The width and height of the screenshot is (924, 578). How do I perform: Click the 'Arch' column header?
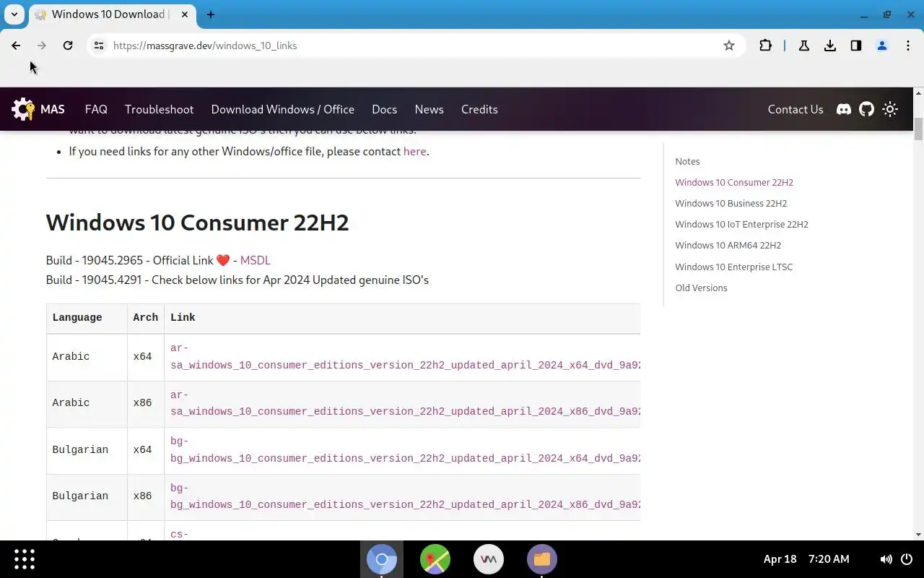(x=145, y=317)
